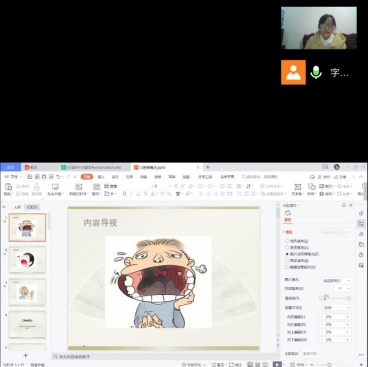Viewport: 368px width, 367px height.
Task: Adjust the transparency slider in fill panel
Action: click(335, 298)
